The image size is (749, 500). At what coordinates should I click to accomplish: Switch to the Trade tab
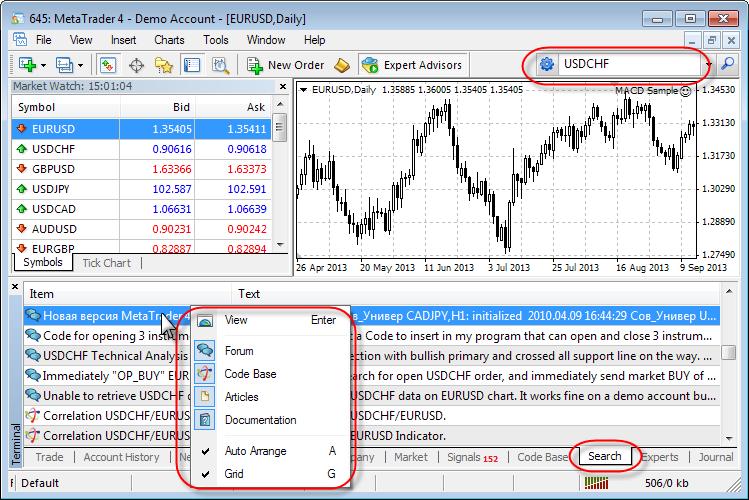click(x=49, y=457)
